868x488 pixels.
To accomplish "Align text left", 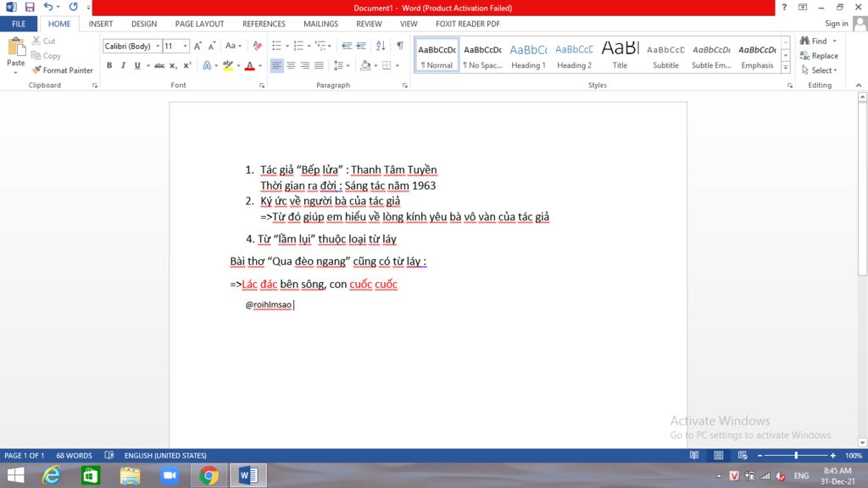I will pos(276,65).
